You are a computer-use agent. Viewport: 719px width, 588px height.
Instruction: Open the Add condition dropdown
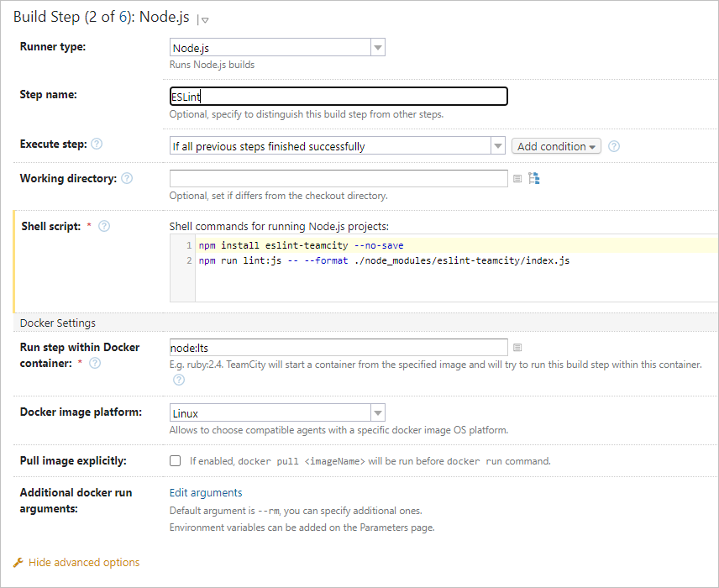556,145
